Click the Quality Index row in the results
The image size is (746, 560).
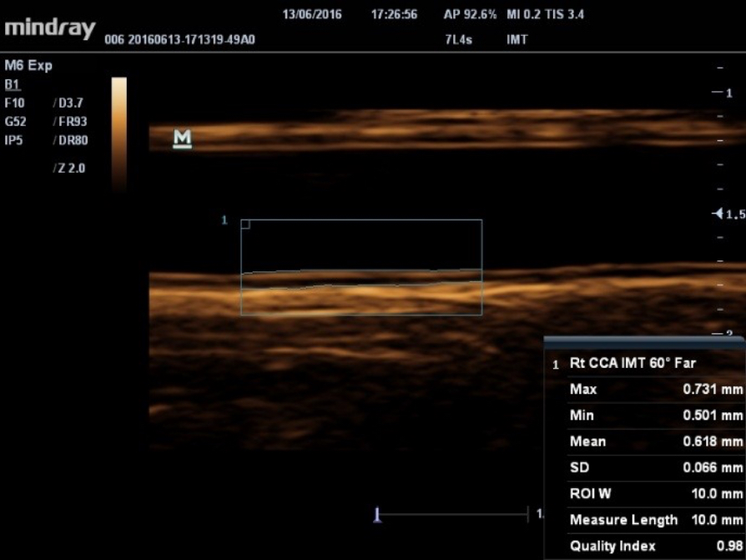644,546
